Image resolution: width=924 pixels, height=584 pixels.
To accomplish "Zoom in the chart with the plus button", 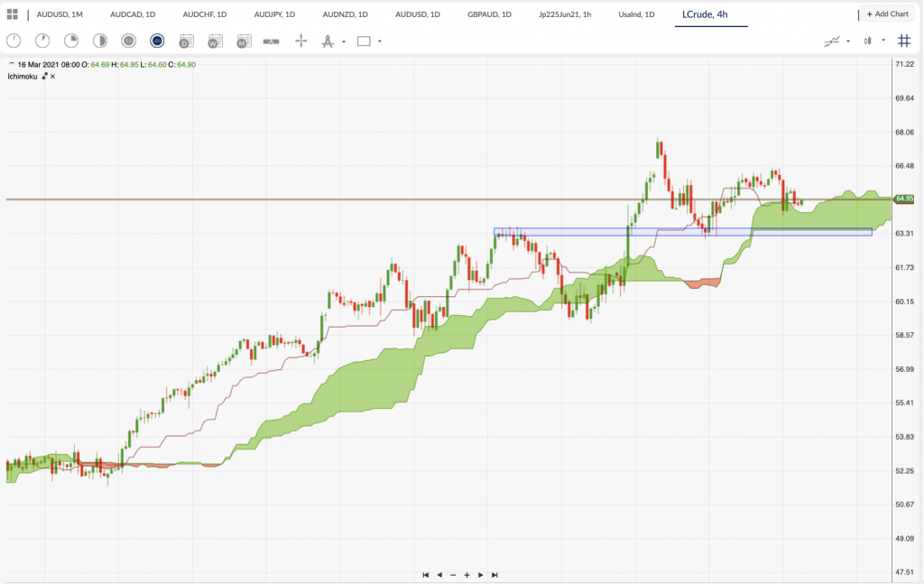I will pyautogui.click(x=467, y=575).
